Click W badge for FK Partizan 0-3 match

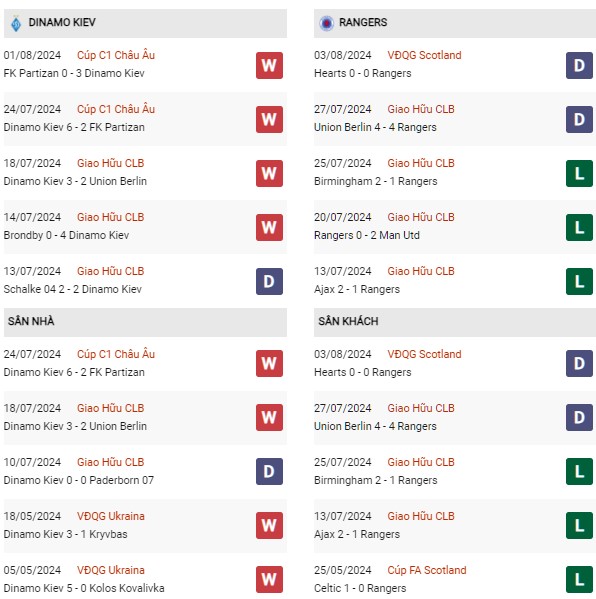click(269, 65)
